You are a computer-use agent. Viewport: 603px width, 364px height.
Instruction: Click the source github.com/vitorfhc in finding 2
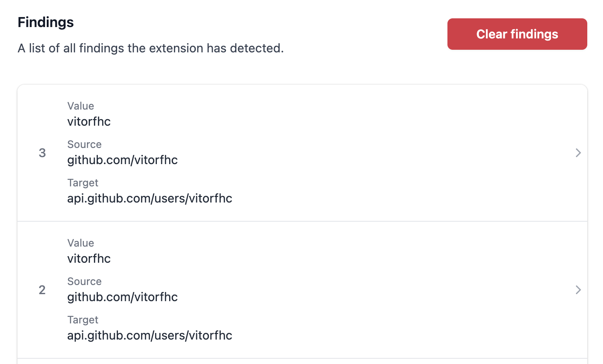pyautogui.click(x=122, y=297)
